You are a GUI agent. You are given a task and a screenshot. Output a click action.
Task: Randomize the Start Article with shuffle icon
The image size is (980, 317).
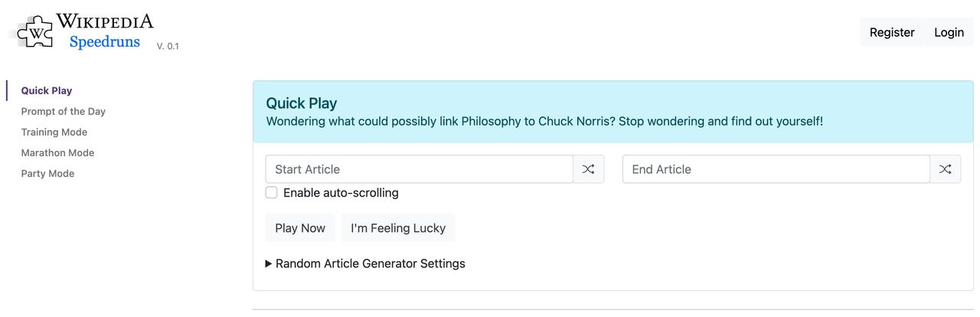(x=588, y=169)
